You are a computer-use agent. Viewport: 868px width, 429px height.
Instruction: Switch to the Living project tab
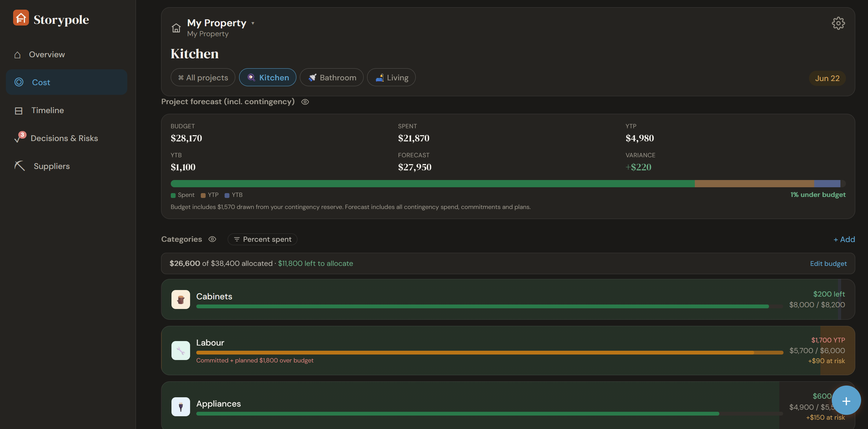(391, 77)
